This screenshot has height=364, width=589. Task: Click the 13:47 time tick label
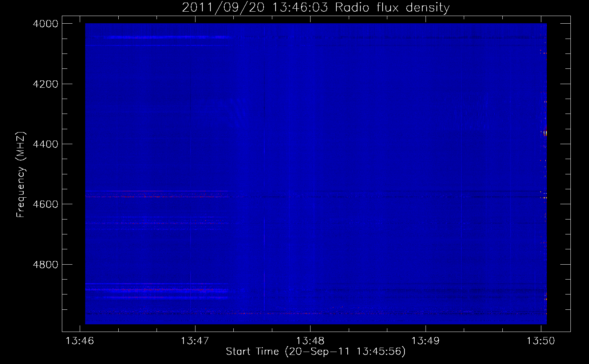tap(195, 341)
